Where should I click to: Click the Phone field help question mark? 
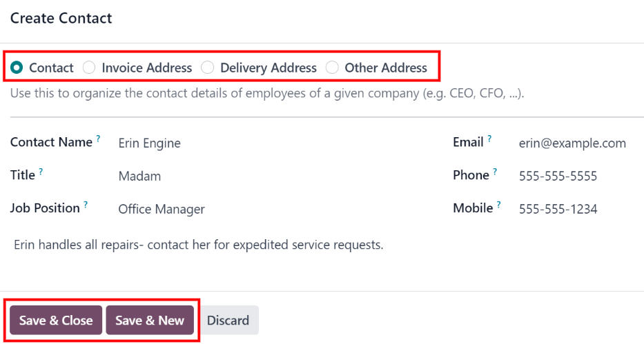(x=495, y=172)
